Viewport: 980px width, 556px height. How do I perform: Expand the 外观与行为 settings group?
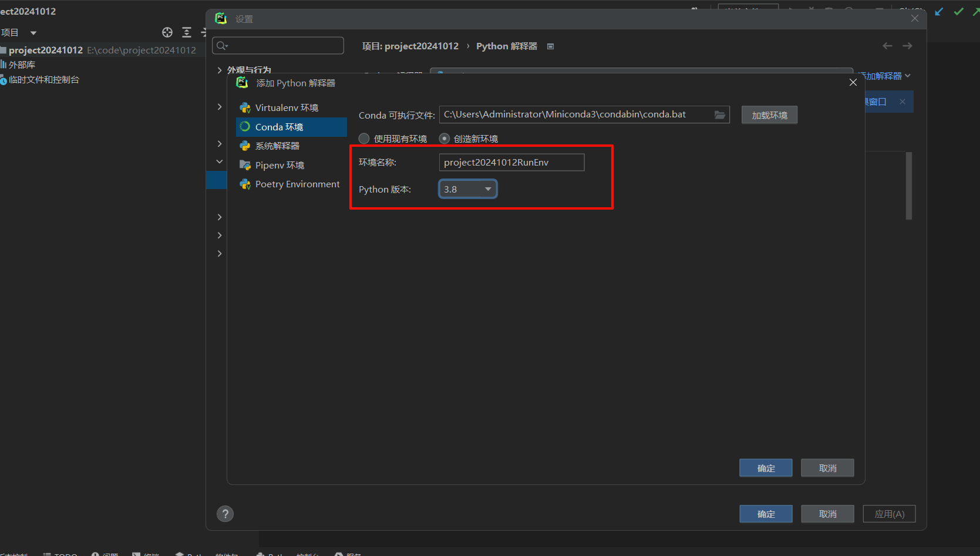220,70
